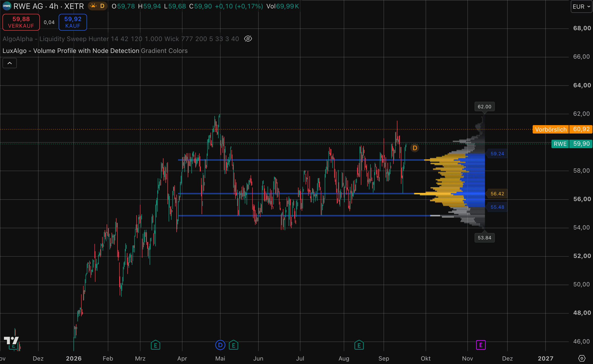The height and width of the screenshot is (364, 593).
Task: Click the 2026 year label on time axis
Action: click(x=74, y=358)
